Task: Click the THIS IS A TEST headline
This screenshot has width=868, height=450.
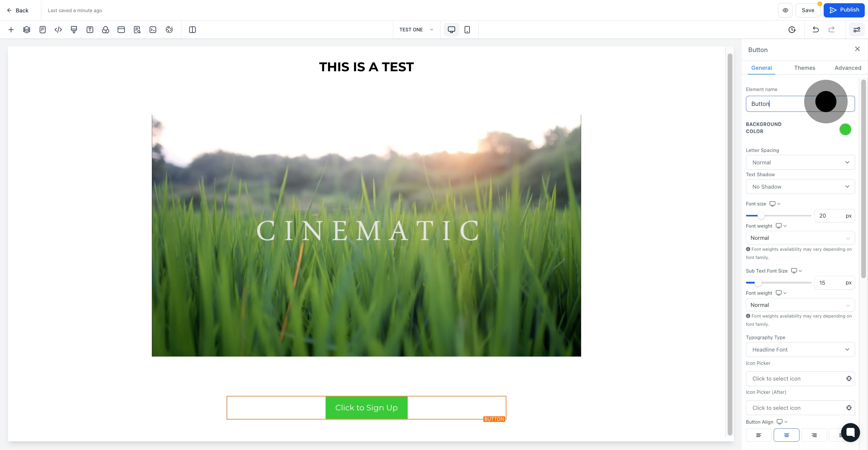Action: coord(366,67)
